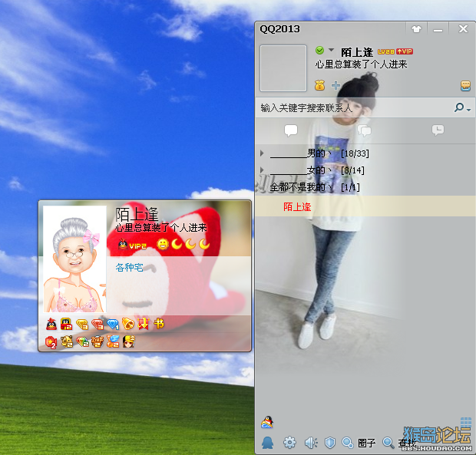The image size is (476, 455).
Task: Click the gold pet badge icon
Action: coord(67,342)
